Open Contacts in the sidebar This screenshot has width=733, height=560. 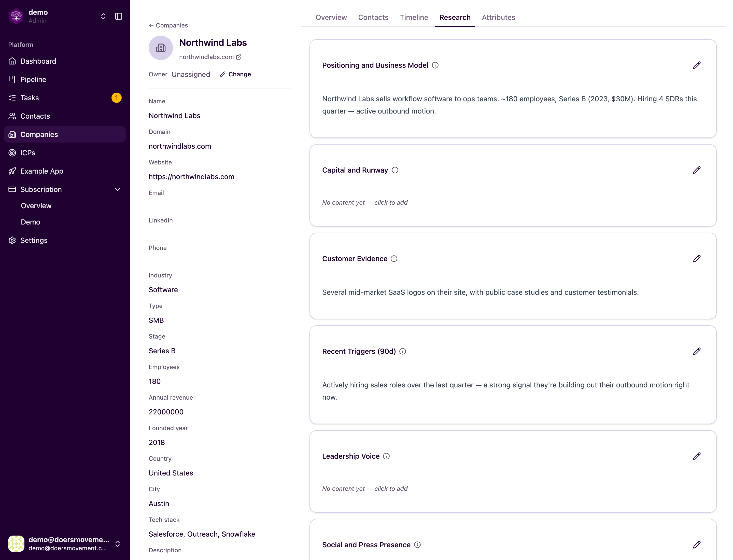click(x=65, y=116)
